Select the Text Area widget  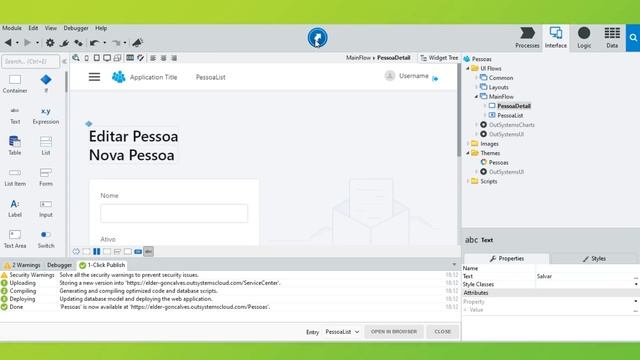pos(15,239)
